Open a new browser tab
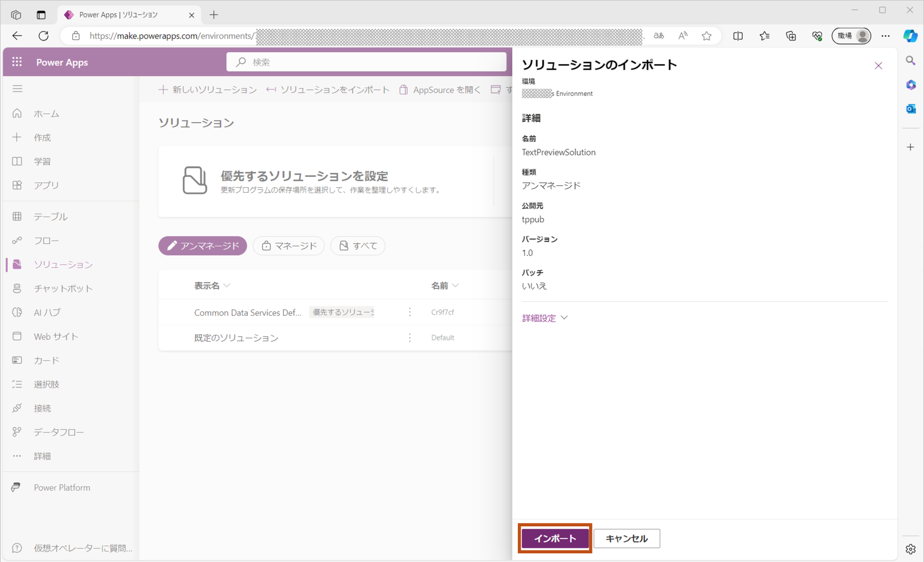This screenshot has height=562, width=924. click(x=214, y=15)
